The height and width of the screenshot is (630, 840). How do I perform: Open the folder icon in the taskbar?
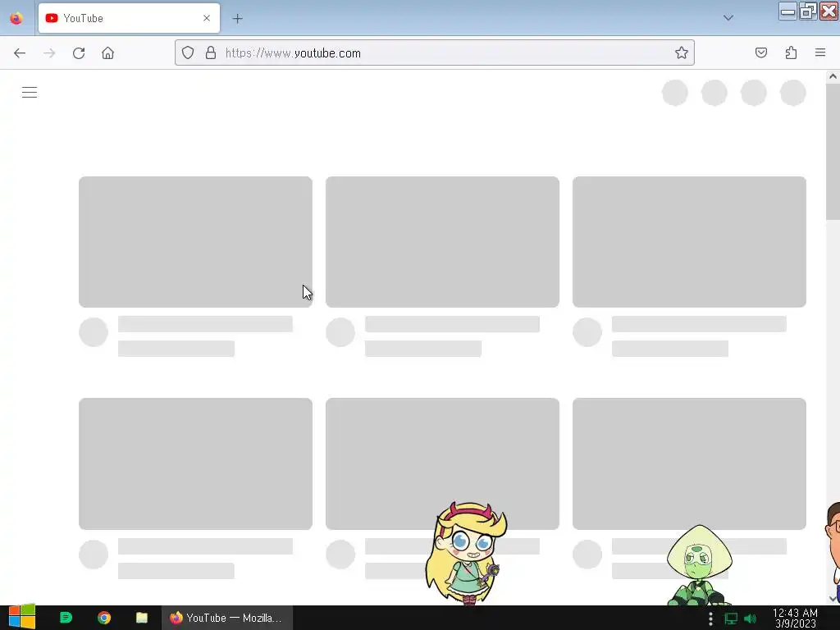[142, 618]
